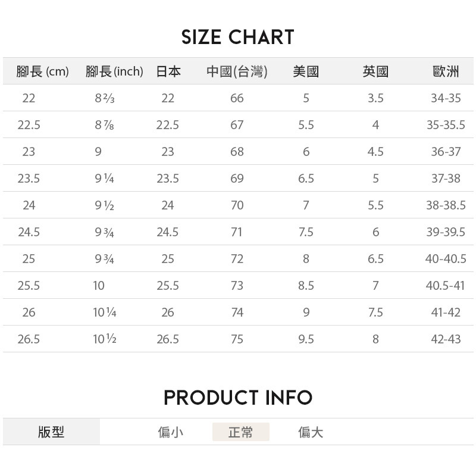Click the European size 42-43 cell
The height and width of the screenshot is (472, 476).
tap(446, 339)
